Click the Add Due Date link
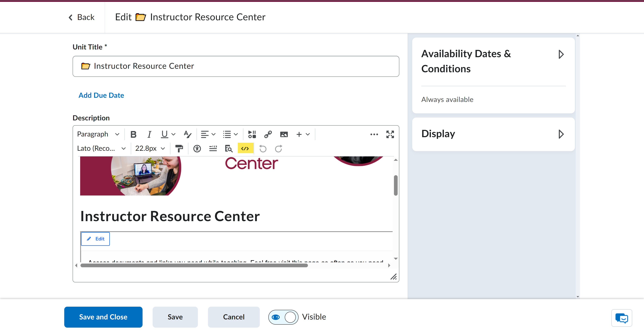The height and width of the screenshot is (335, 644). [x=101, y=95]
